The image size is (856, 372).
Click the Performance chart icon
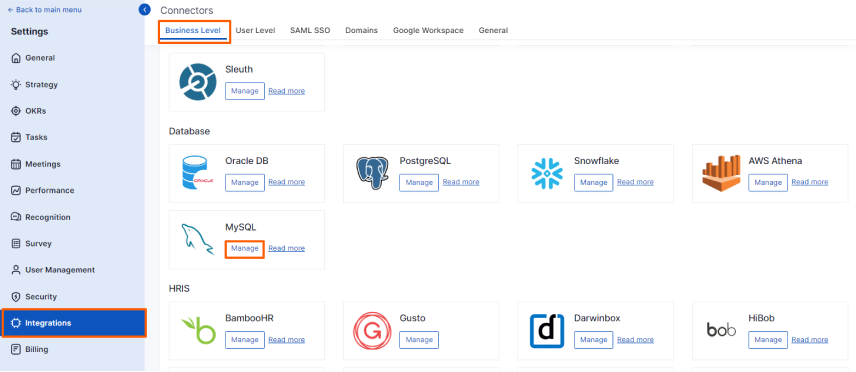16,190
